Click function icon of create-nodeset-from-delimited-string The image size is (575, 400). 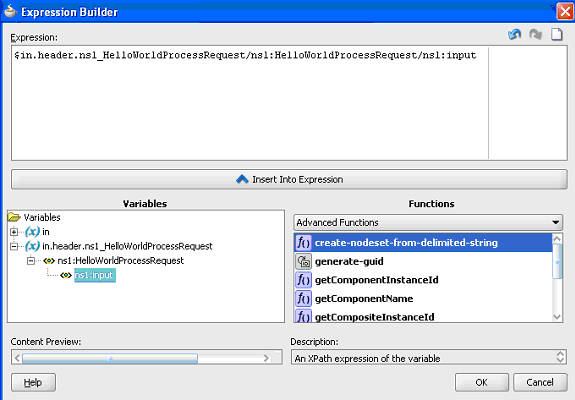point(303,243)
